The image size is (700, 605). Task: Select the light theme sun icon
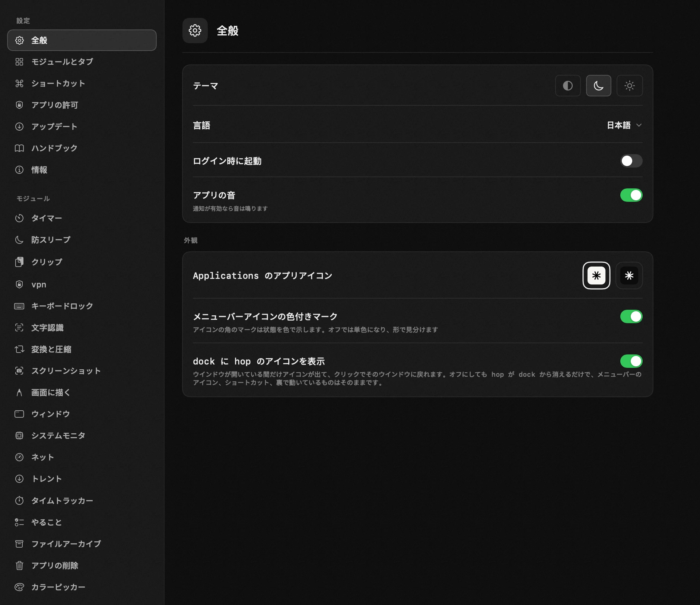[x=630, y=86]
